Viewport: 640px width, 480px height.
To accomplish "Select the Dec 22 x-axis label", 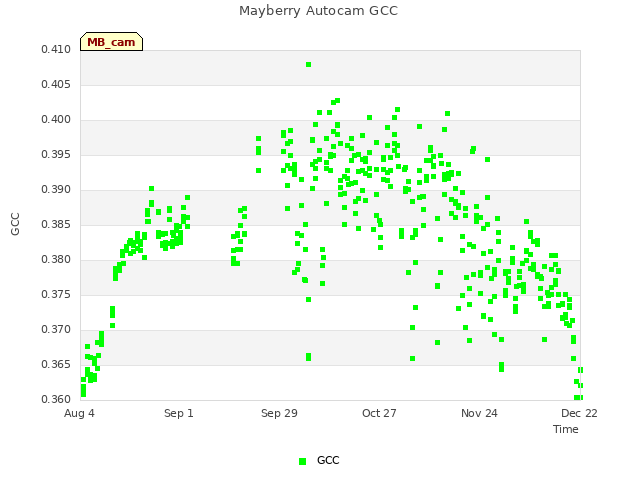I will (579, 413).
